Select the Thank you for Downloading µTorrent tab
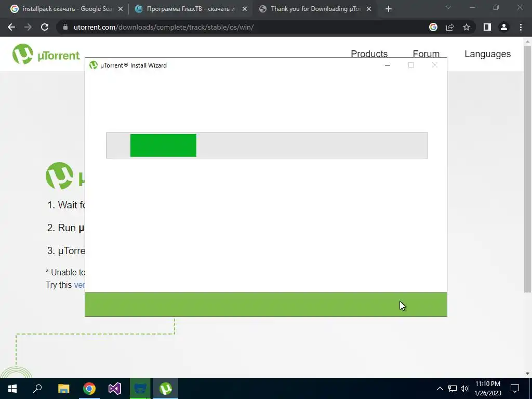Image resolution: width=532 pixels, height=399 pixels. pyautogui.click(x=315, y=9)
